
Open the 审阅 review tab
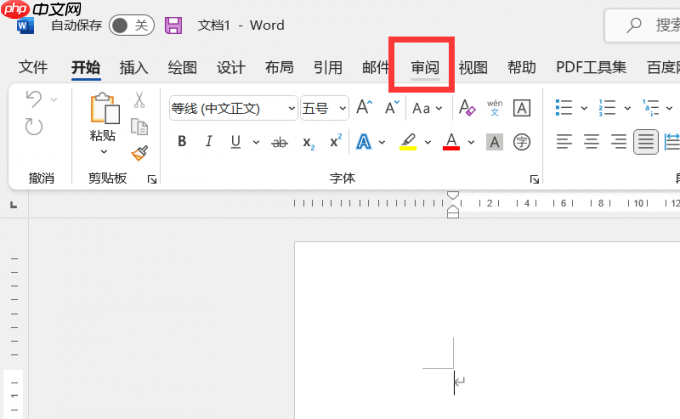click(x=425, y=67)
